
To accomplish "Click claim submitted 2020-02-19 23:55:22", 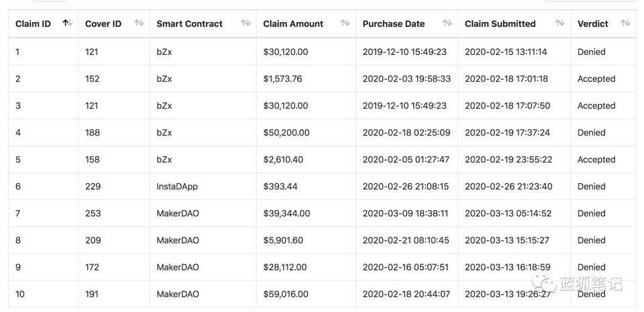I will pos(507,160).
